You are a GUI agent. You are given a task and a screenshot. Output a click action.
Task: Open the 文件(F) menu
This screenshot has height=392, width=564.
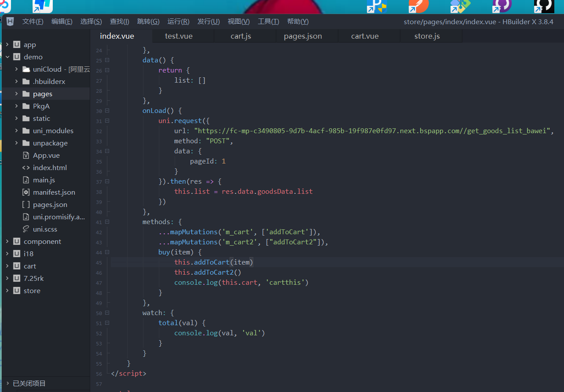33,22
